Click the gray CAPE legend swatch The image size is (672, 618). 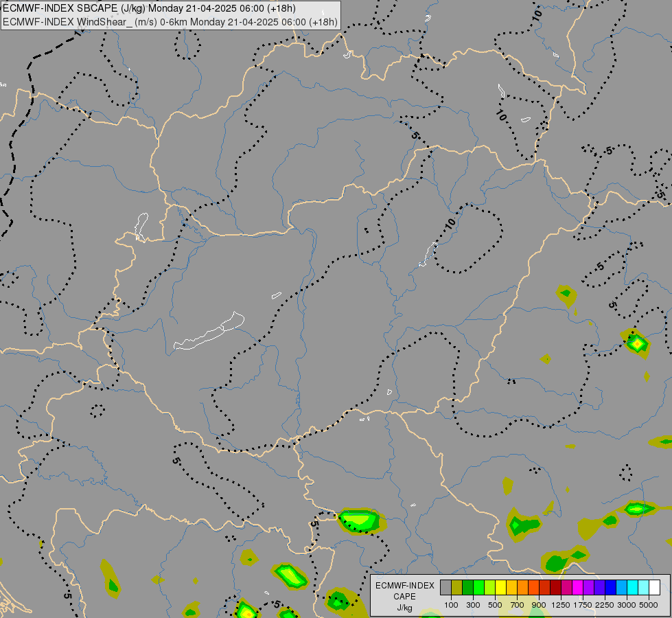point(445,588)
